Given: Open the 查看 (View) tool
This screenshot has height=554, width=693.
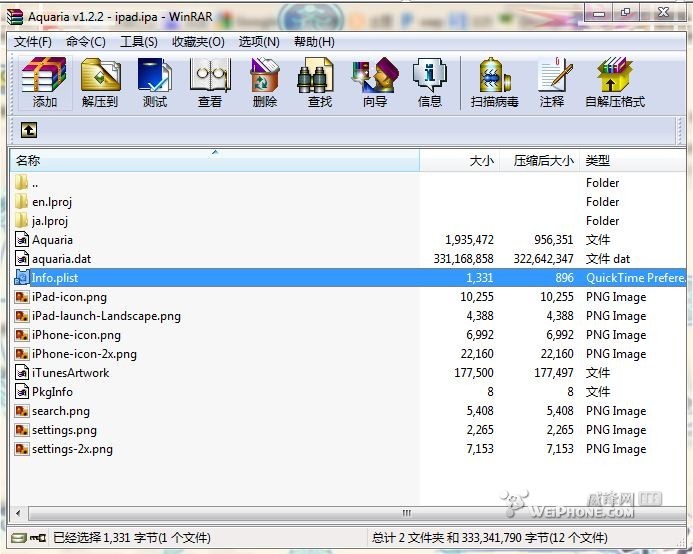Looking at the screenshot, I should click(x=210, y=81).
